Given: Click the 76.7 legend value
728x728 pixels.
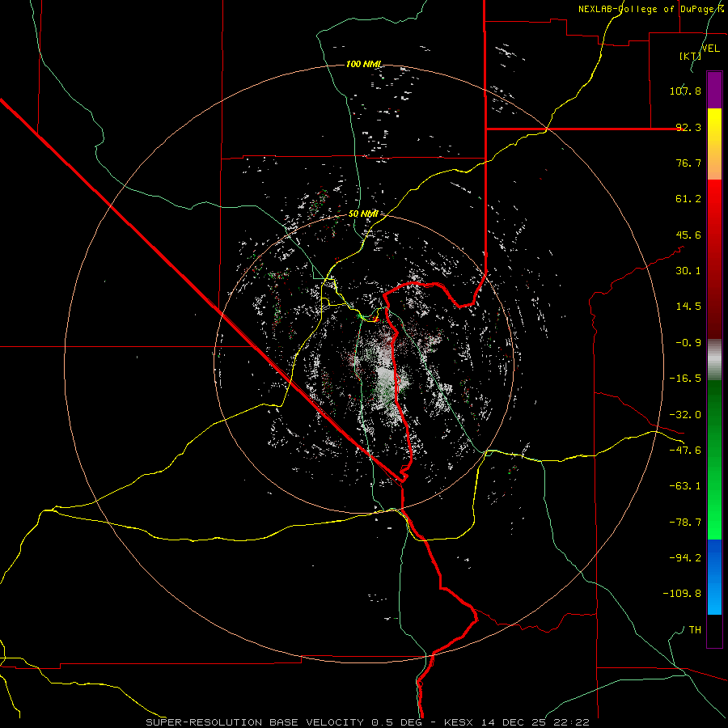Looking at the screenshot, I should 688,163.
